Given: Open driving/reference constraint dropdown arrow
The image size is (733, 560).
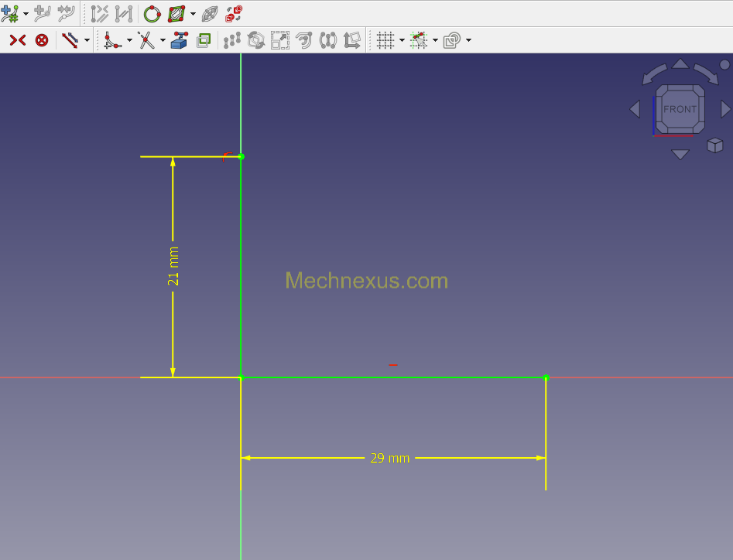Looking at the screenshot, I should pos(87,41).
